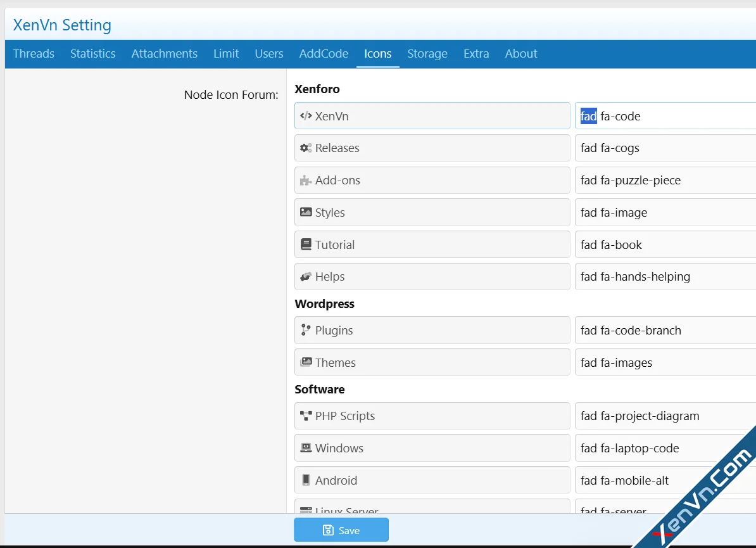Image resolution: width=756 pixels, height=548 pixels.
Task: Open the About tab
Action: point(521,54)
